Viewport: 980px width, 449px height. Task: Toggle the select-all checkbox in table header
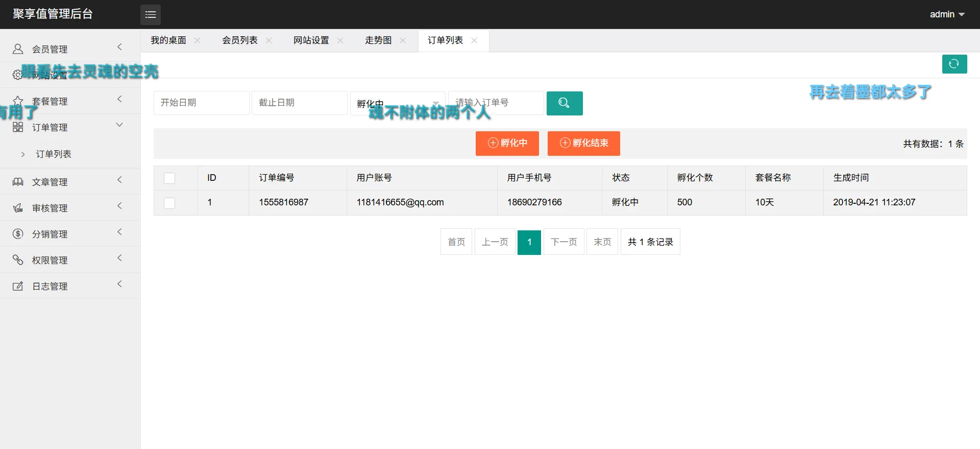[169, 178]
